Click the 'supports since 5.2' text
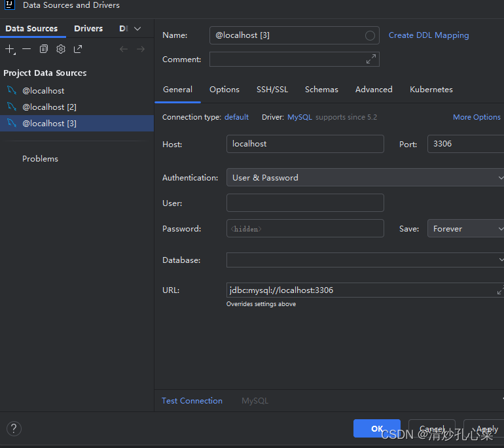 pos(346,117)
